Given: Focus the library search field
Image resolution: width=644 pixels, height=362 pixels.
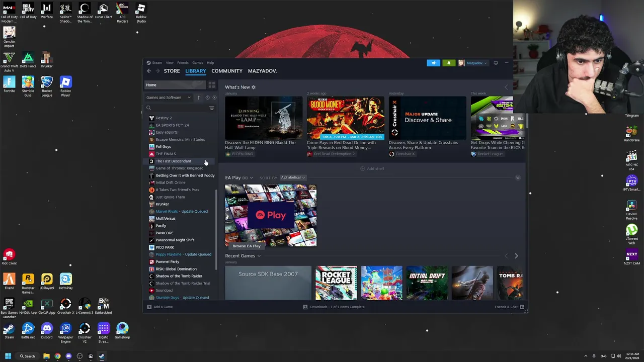Looking at the screenshot, I should point(176,108).
